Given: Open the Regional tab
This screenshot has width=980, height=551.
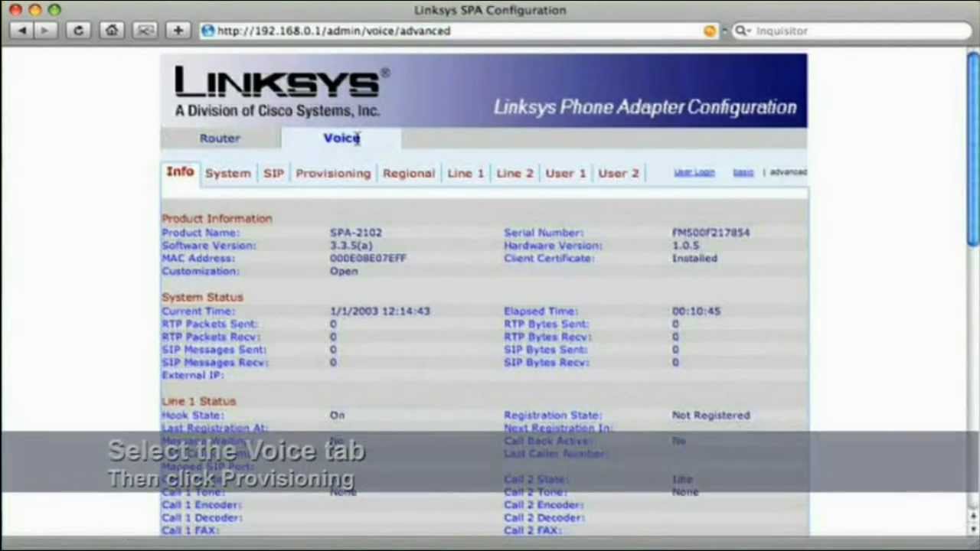Looking at the screenshot, I should click(409, 174).
